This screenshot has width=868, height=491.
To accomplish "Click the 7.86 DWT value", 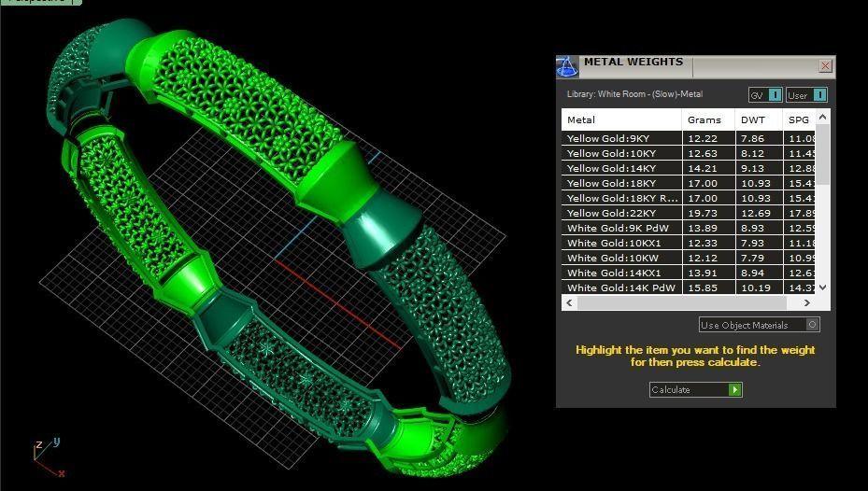I will pos(753,138).
